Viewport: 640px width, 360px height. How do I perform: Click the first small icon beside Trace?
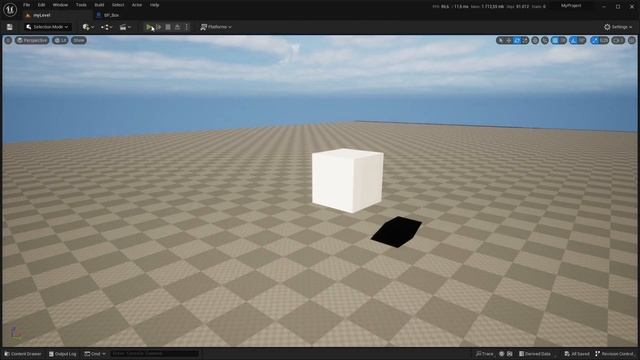pyautogui.click(x=502, y=354)
